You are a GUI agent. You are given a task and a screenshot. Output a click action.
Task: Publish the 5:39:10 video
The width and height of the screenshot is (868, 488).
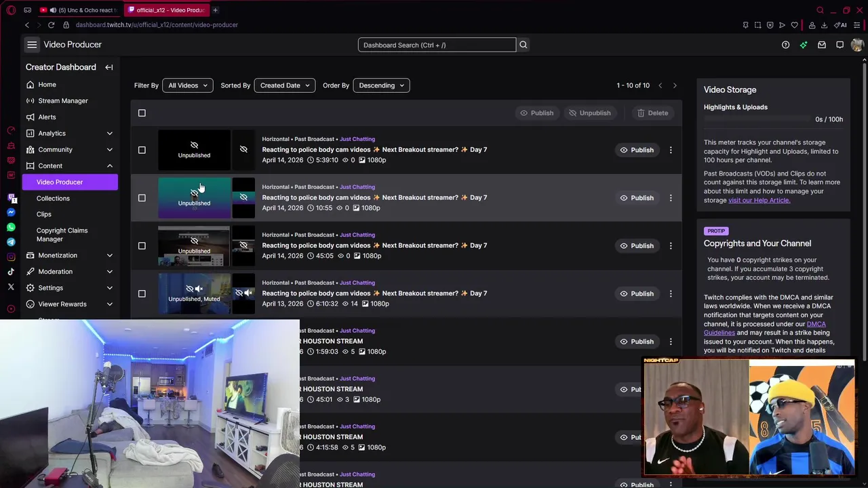click(x=636, y=150)
